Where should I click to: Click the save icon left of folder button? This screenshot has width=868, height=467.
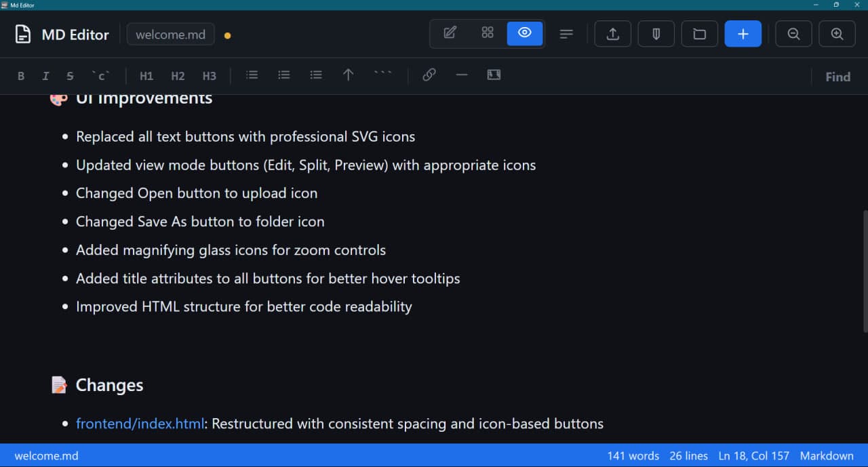656,34
